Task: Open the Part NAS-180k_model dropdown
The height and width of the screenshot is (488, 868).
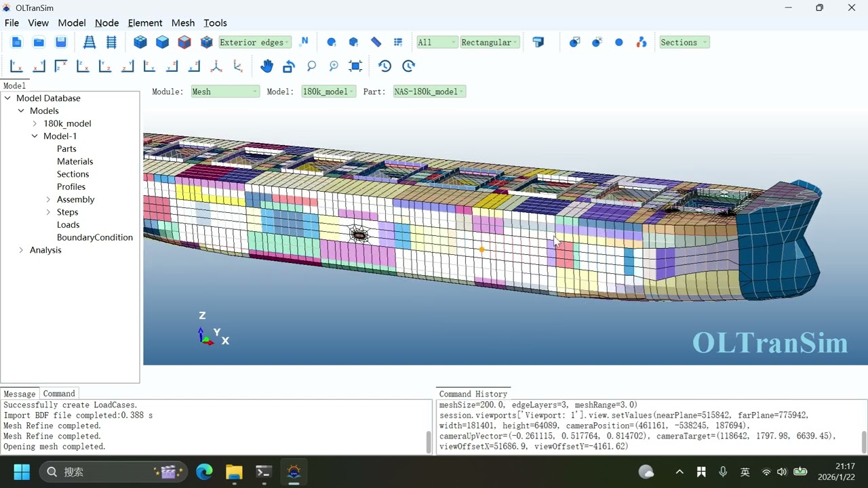Action: [429, 91]
